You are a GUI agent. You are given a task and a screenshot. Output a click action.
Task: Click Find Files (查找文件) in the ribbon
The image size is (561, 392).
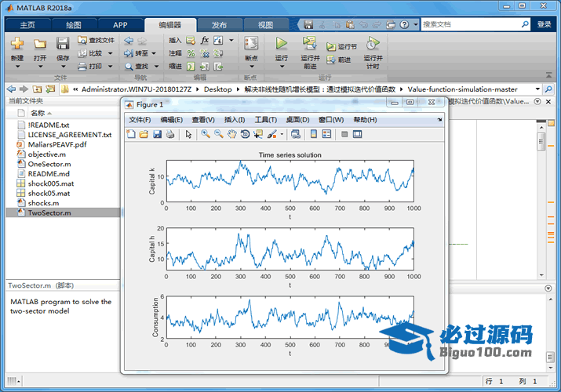96,40
